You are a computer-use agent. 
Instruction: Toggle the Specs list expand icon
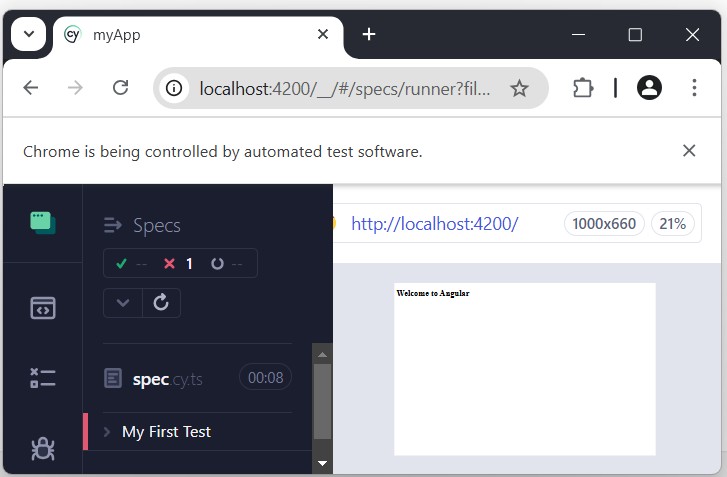113,226
